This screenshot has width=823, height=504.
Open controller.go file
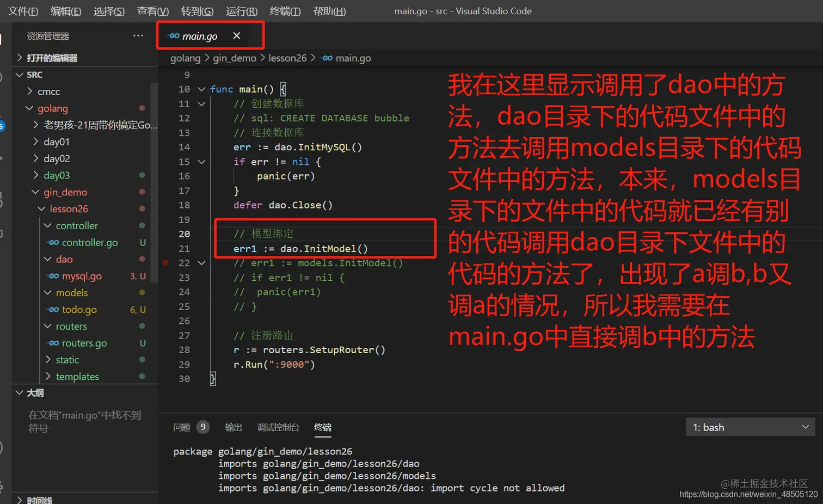[90, 243]
